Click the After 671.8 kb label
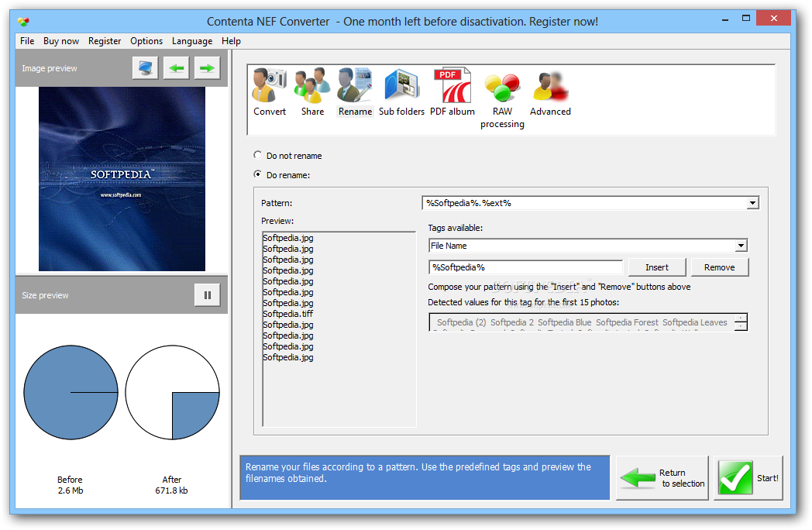The width and height of the screenshot is (812, 530). pyautogui.click(x=171, y=485)
